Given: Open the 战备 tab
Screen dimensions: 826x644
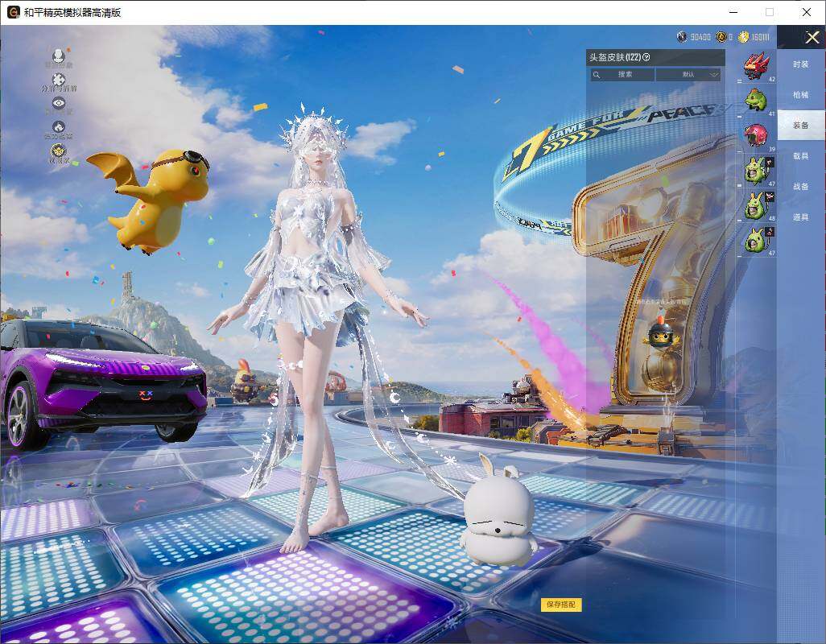Looking at the screenshot, I should [801, 187].
